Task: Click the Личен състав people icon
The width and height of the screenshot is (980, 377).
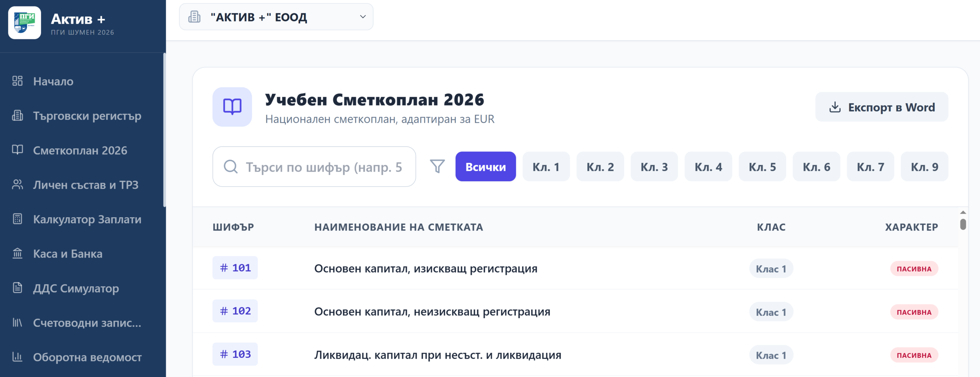Action: coord(17,185)
